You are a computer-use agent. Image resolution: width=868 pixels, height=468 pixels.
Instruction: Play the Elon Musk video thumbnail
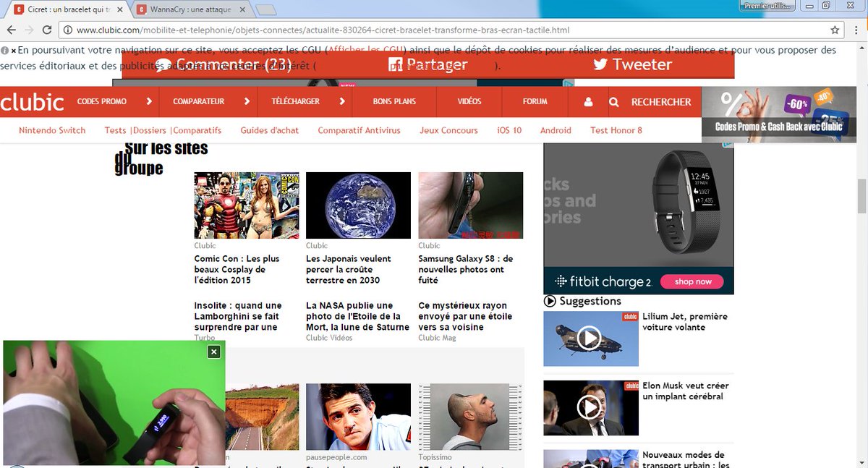tap(590, 408)
